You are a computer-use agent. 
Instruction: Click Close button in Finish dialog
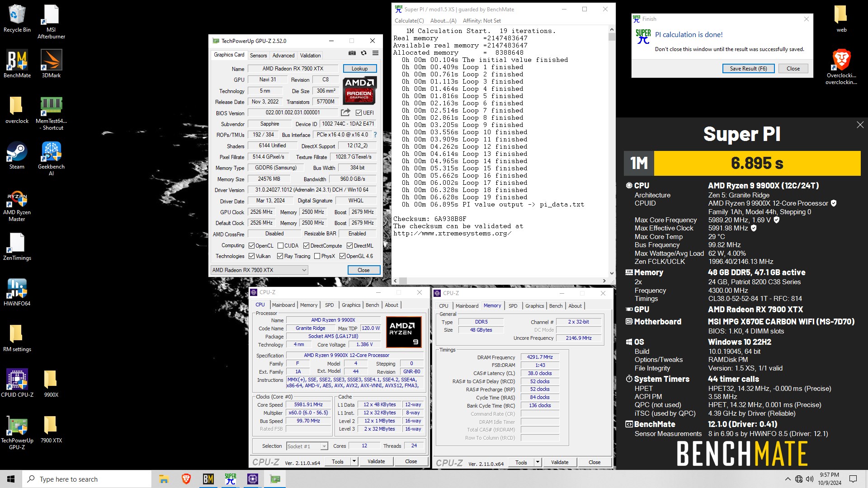[x=793, y=69]
